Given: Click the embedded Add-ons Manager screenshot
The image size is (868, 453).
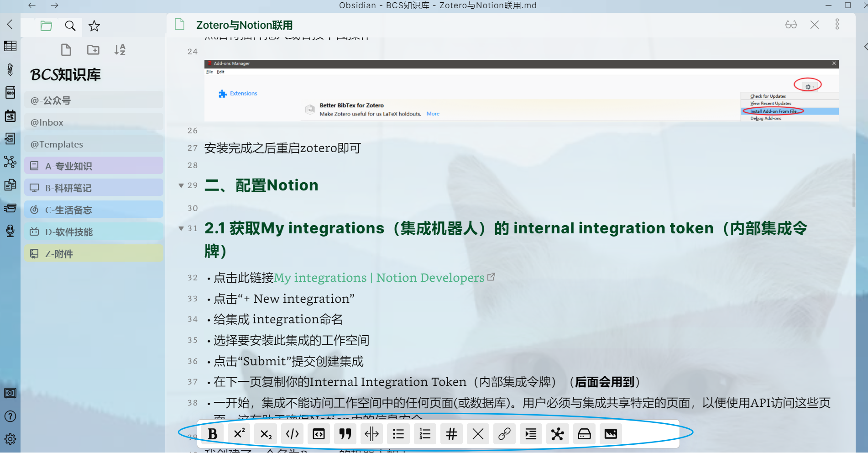Looking at the screenshot, I should pos(521,90).
